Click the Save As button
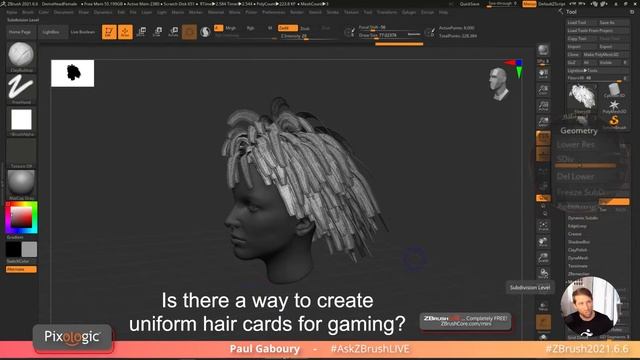 613,23
